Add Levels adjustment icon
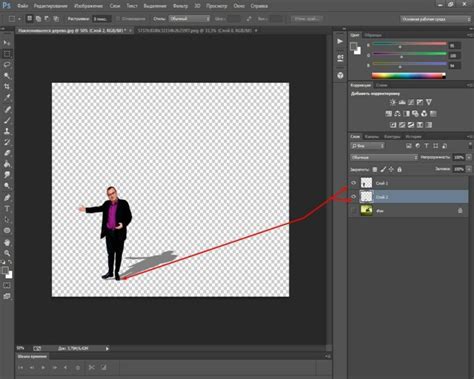Image resolution: width=474 pixels, height=379 pixels. pyautogui.click(x=402, y=102)
